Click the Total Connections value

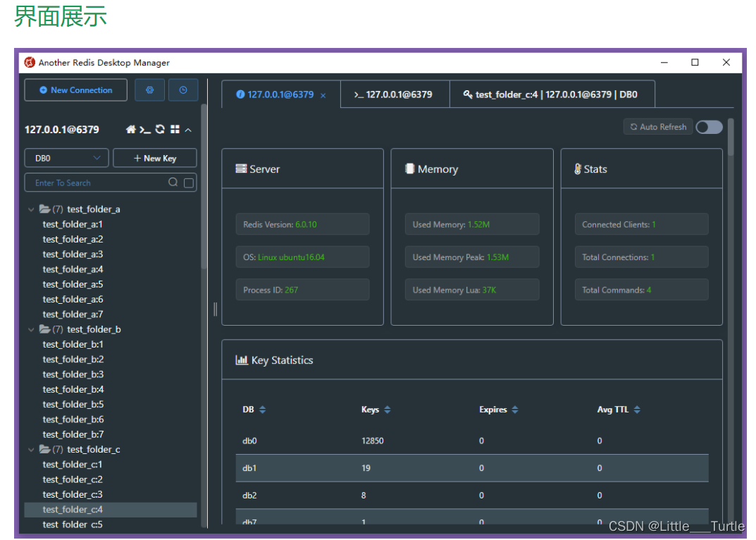coord(653,257)
